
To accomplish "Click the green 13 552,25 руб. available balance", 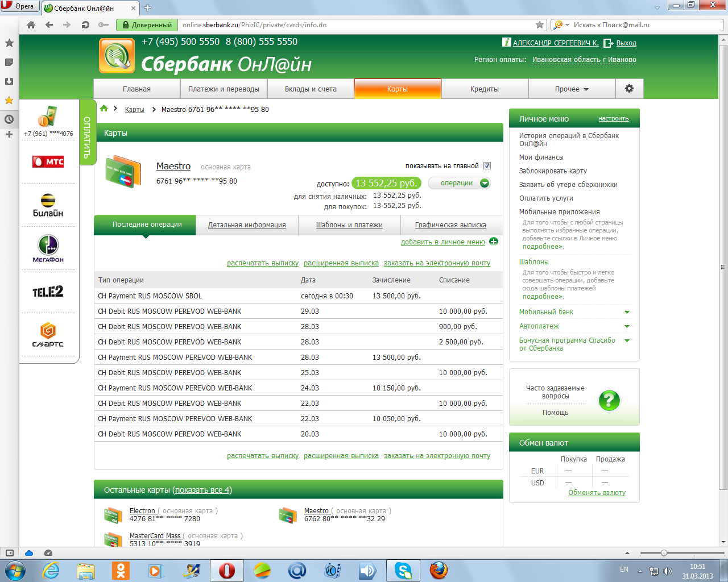I will (386, 183).
